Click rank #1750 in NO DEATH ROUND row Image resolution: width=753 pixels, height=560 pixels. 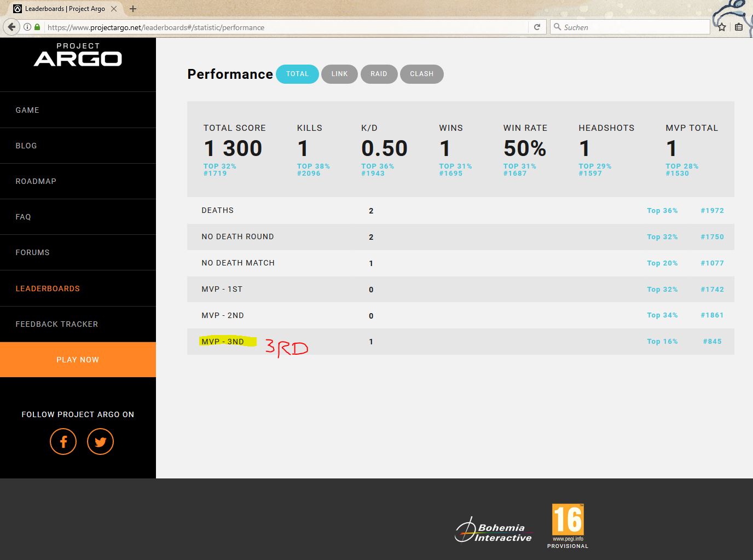tap(713, 236)
